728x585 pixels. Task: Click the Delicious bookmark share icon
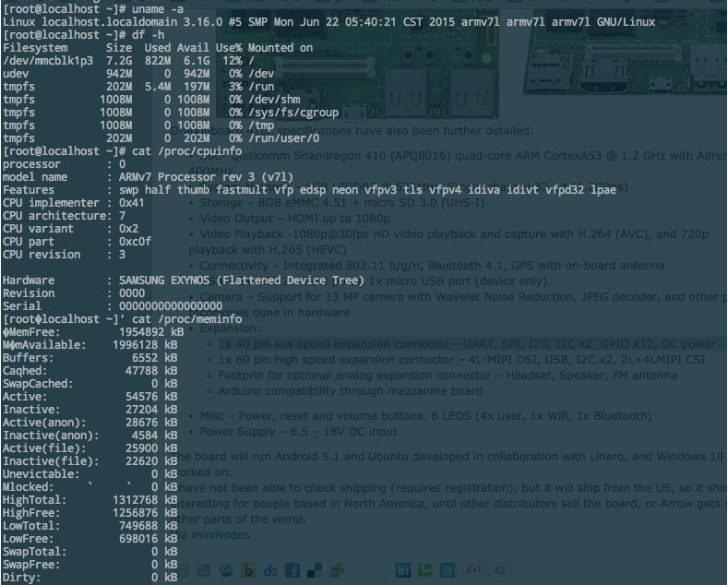click(x=315, y=570)
